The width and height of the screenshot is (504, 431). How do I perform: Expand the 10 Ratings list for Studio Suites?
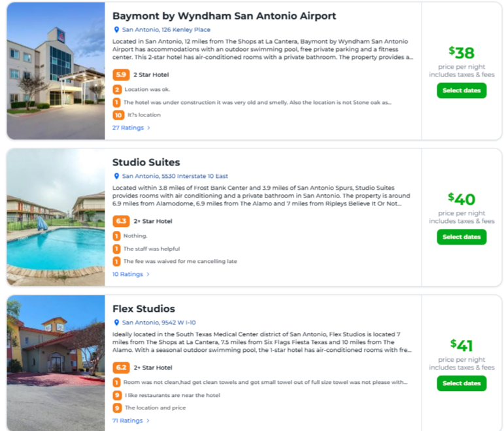131,274
